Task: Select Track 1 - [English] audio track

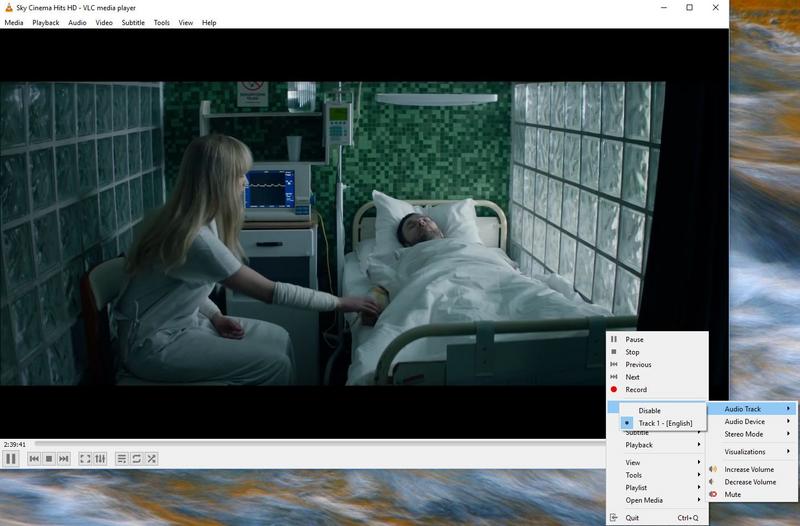Action: coord(663,423)
